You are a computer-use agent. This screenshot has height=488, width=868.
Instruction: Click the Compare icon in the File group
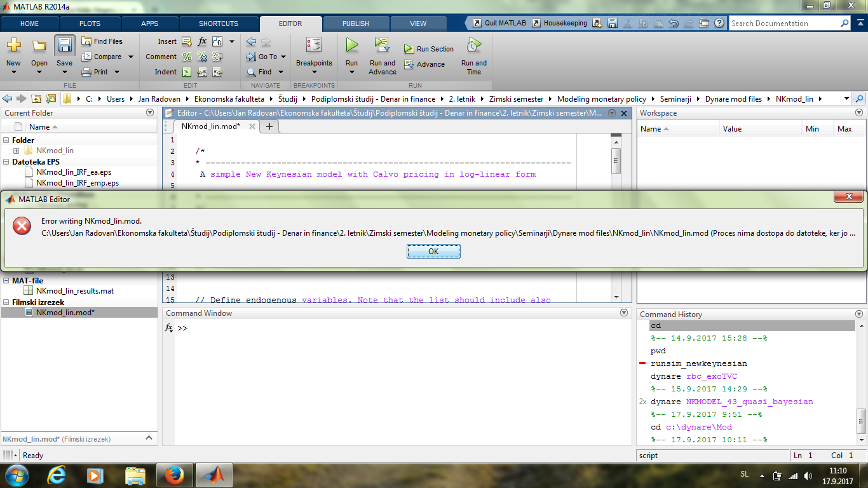(87, 57)
